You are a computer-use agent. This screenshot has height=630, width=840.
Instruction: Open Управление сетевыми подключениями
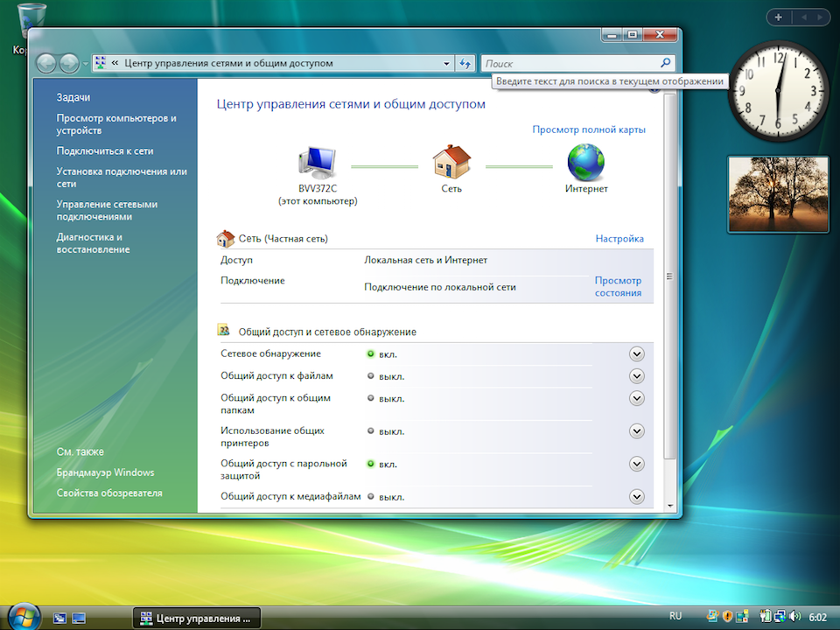[107, 210]
